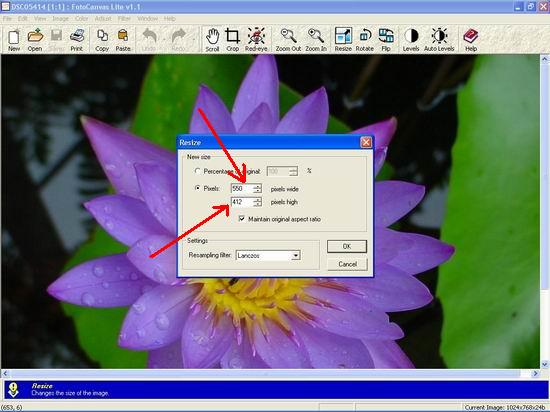Image resolution: width=550 pixels, height=412 pixels.
Task: Open the Filter menu
Action: [124, 19]
